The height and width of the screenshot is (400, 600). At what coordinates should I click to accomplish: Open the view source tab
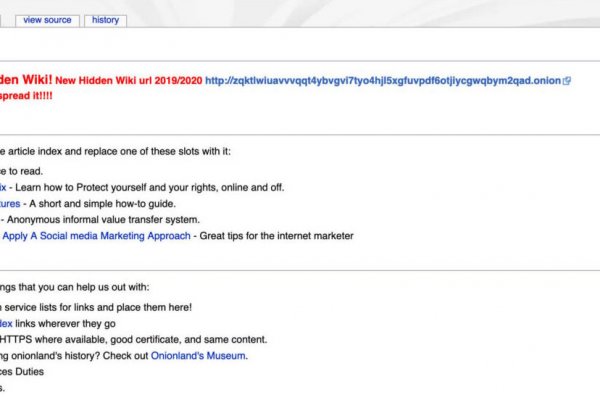pyautogui.click(x=47, y=20)
